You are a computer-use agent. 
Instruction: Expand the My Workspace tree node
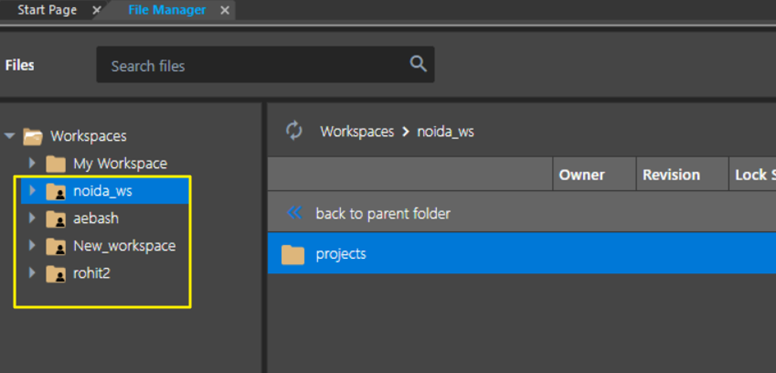(x=32, y=163)
